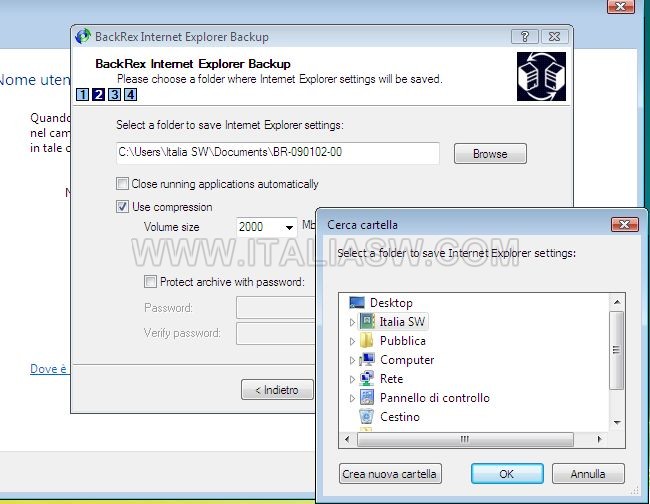
Task: Select the Rete tree item label
Action: 391,378
